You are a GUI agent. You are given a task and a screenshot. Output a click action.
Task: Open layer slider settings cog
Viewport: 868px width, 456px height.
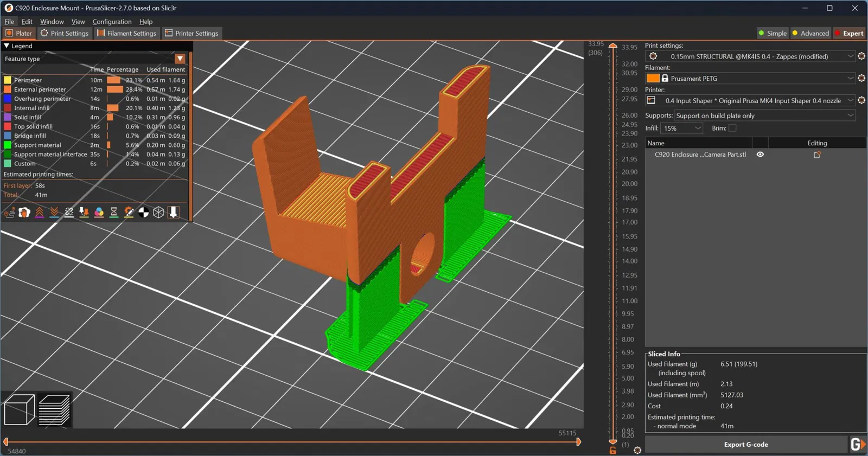637,451
